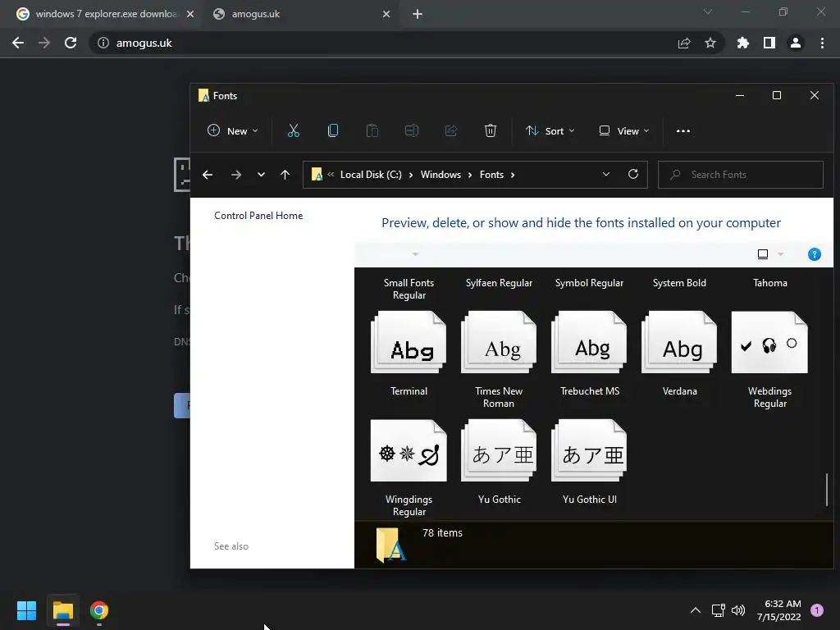This screenshot has width=840, height=630.
Task: Open the volume speaker tray icon
Action: (x=738, y=610)
